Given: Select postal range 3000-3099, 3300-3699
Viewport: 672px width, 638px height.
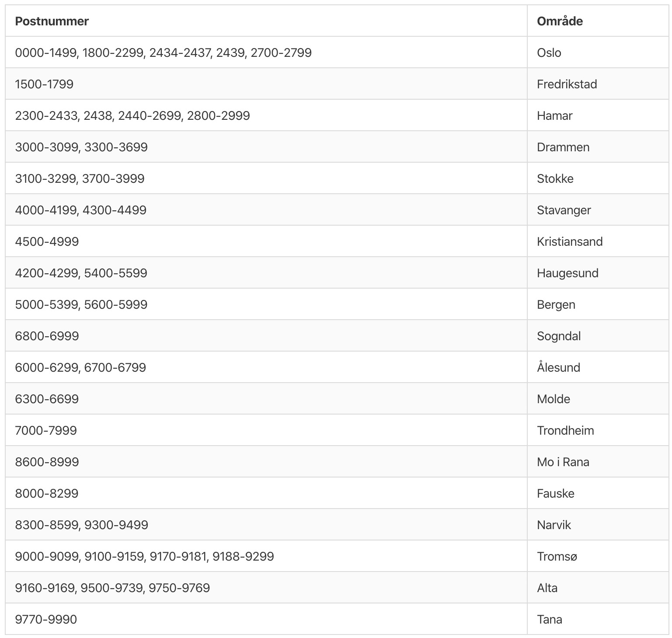Looking at the screenshot, I should 81,147.
